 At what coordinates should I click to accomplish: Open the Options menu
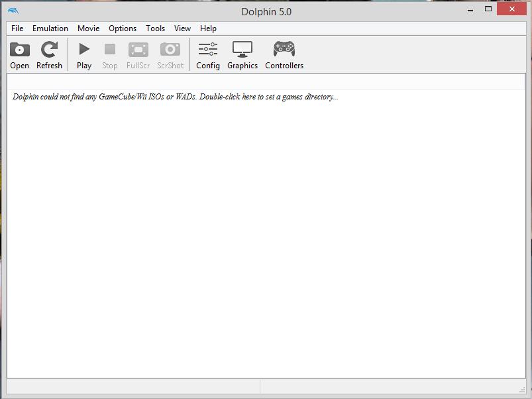click(x=123, y=28)
